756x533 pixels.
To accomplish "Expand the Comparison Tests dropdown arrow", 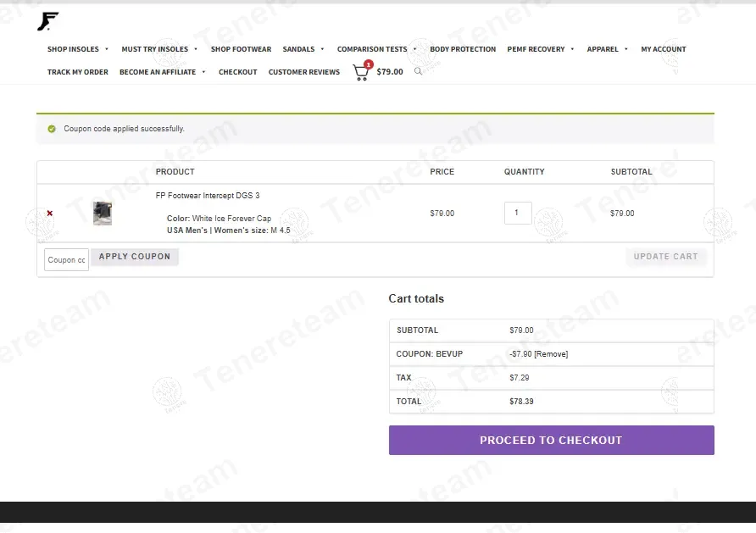I will pos(414,49).
